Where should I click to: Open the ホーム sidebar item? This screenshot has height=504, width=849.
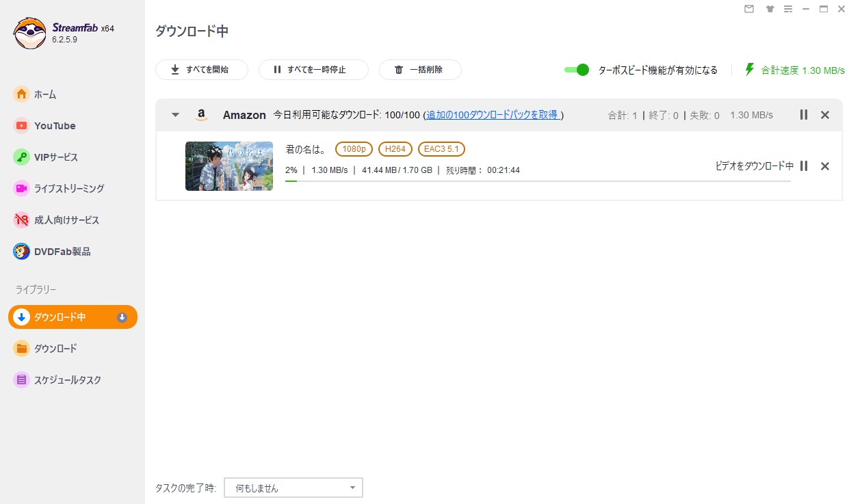(45, 94)
